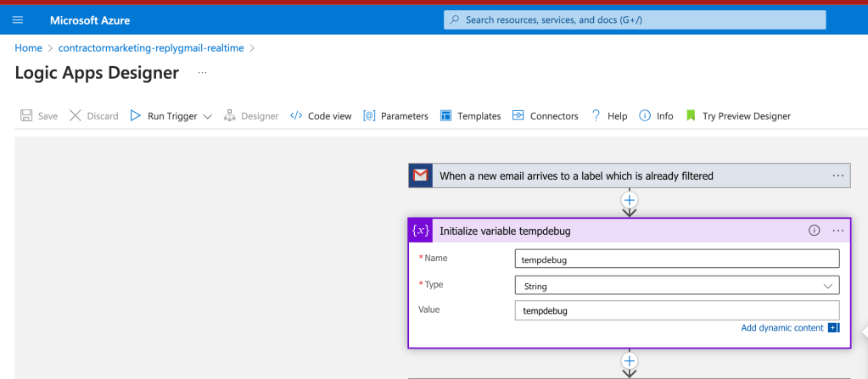Click the Designer hierarchy icon

[x=229, y=115]
